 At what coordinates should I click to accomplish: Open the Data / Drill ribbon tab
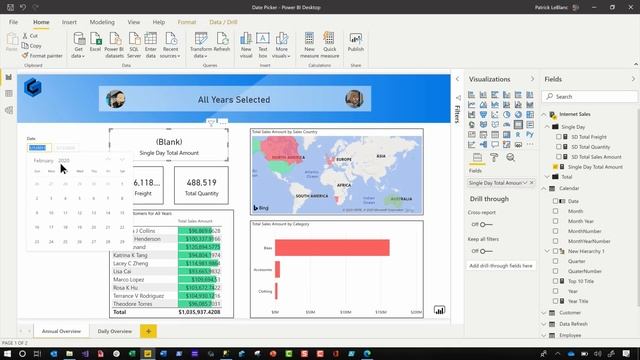223,22
